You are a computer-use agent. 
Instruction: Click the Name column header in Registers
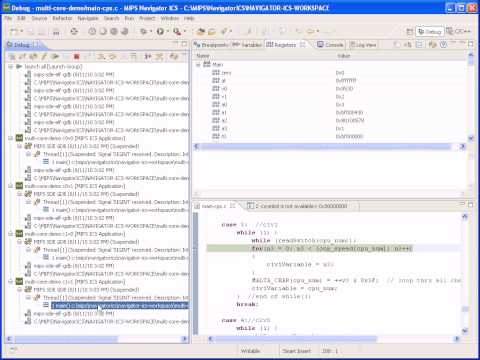tap(203, 56)
